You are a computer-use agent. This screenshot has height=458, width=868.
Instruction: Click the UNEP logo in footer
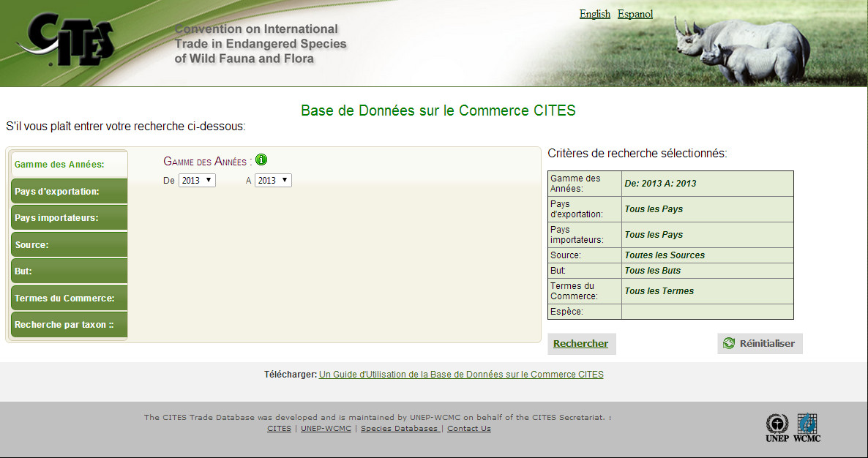(x=777, y=427)
